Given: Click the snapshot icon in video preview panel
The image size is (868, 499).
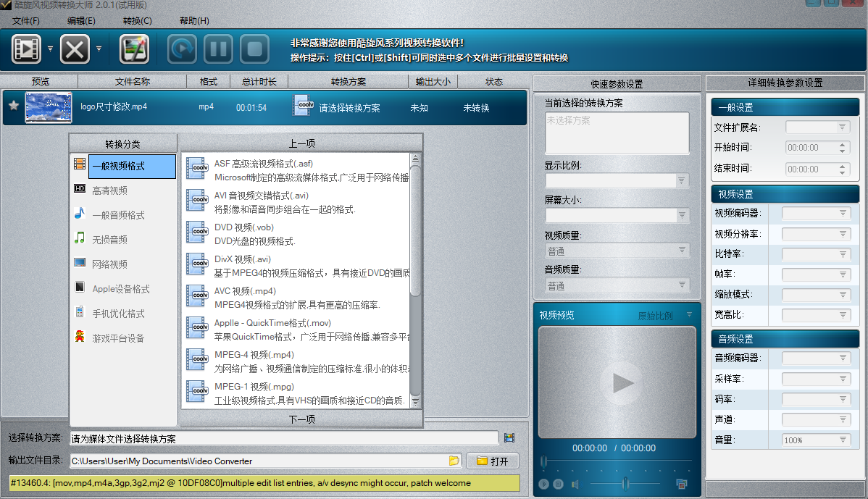Looking at the screenshot, I should click(681, 484).
